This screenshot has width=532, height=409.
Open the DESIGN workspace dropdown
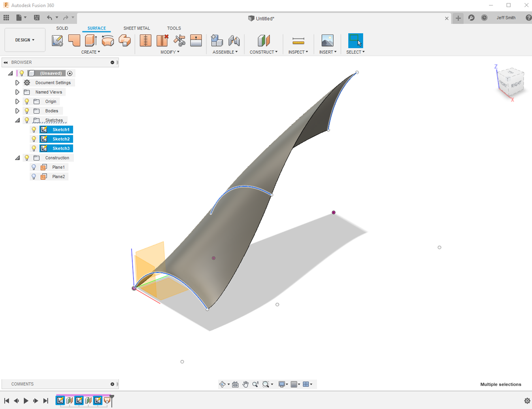coord(25,40)
